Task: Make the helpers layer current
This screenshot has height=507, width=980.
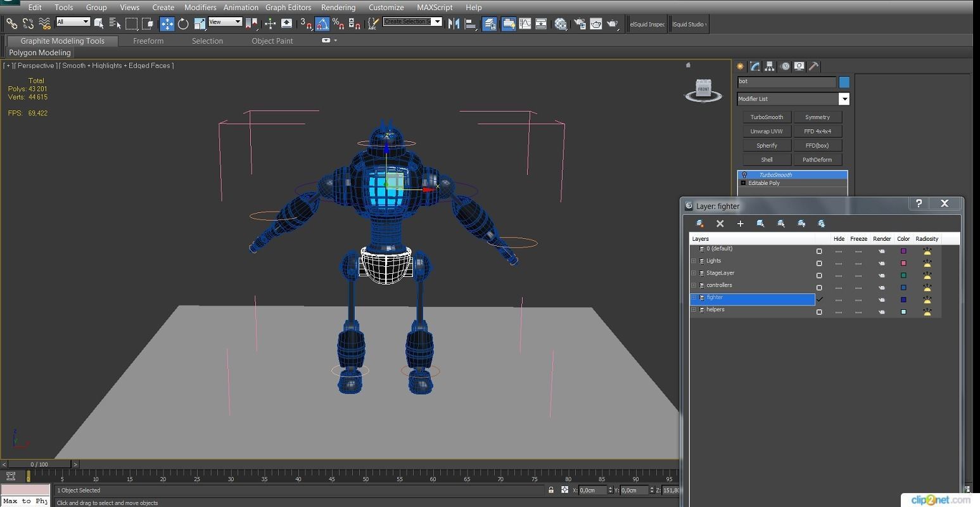Action: tap(819, 312)
